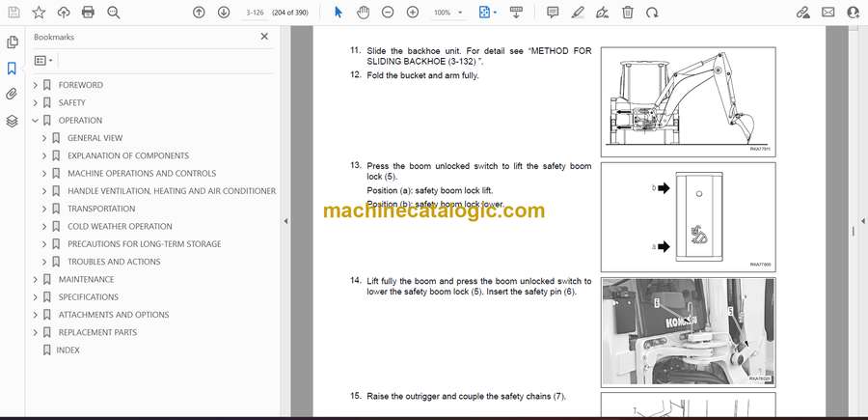Expand EXPLANATION OF COMPONENTS bookmark

44,155
